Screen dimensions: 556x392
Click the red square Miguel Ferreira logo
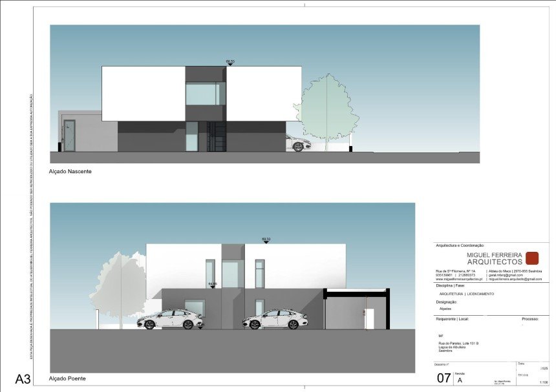(x=533, y=258)
